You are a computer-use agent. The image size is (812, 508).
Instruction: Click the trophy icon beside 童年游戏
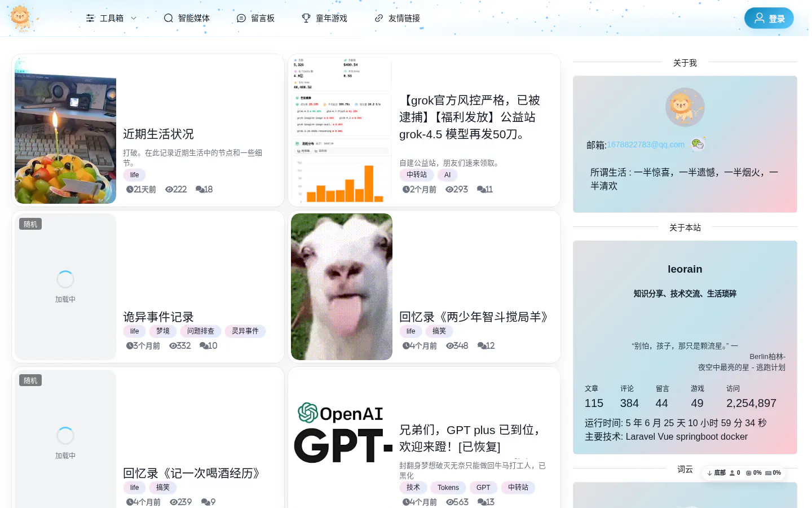click(x=306, y=18)
